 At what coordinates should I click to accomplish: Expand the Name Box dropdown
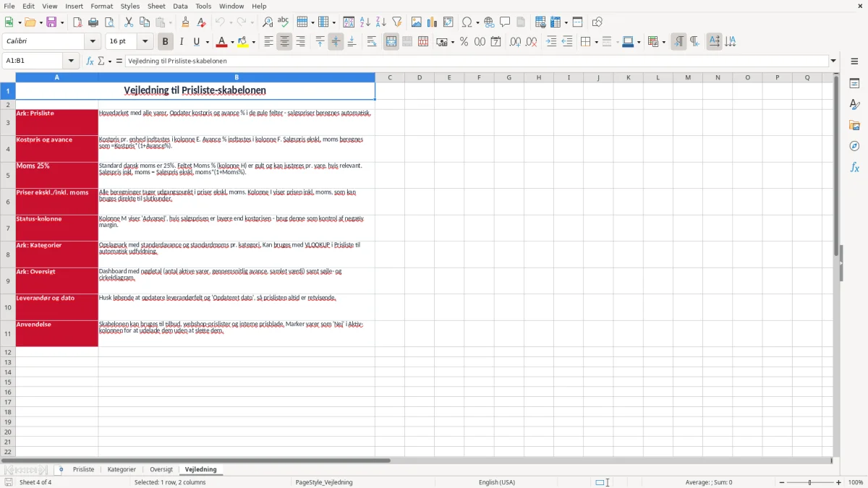(71, 61)
